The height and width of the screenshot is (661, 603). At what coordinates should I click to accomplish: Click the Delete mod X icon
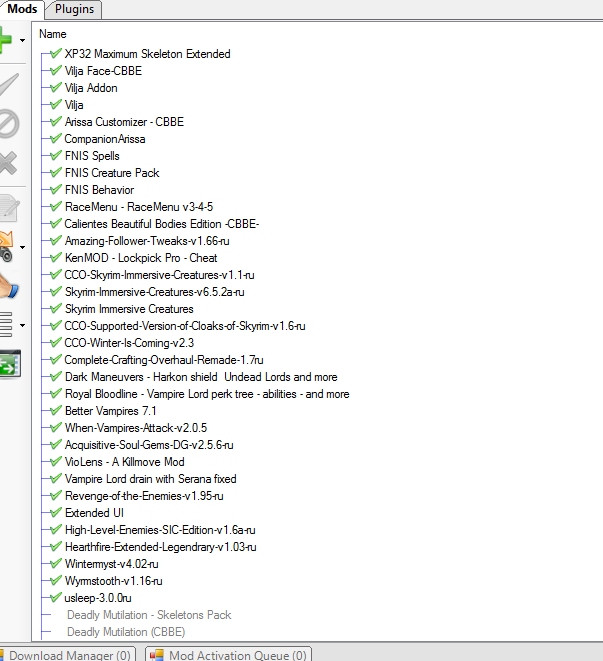(8, 163)
